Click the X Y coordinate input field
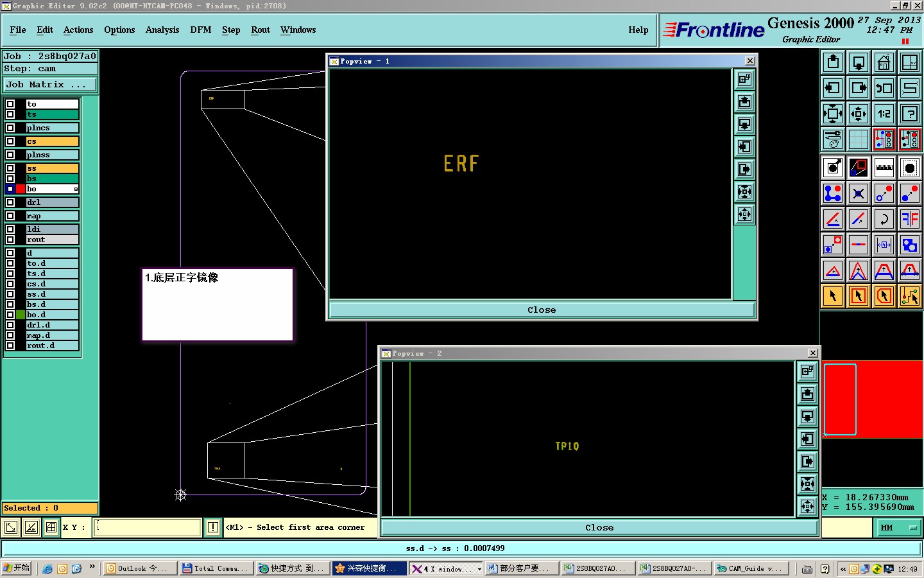 pos(148,528)
